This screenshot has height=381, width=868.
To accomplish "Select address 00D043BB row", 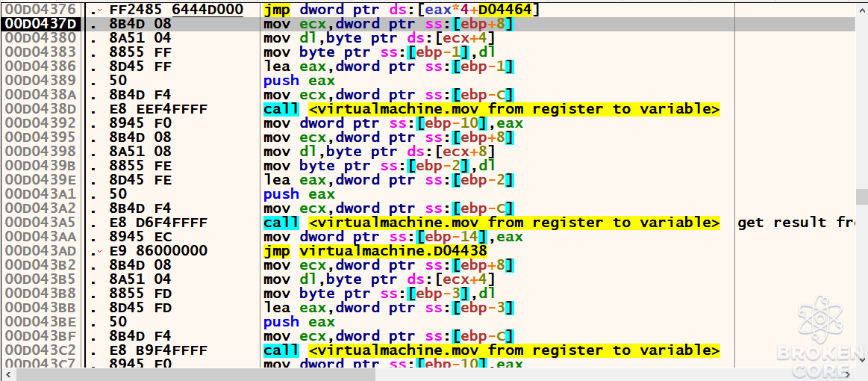I will tap(42, 307).
